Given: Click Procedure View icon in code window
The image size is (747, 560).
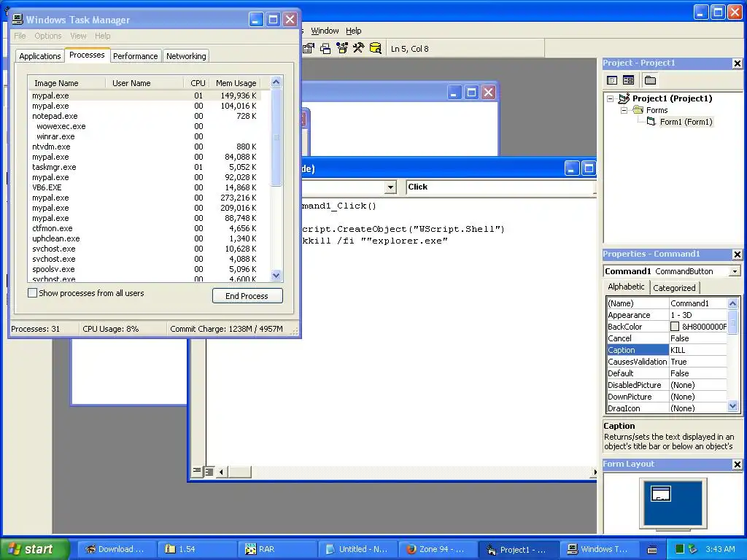Looking at the screenshot, I should 197,472.
